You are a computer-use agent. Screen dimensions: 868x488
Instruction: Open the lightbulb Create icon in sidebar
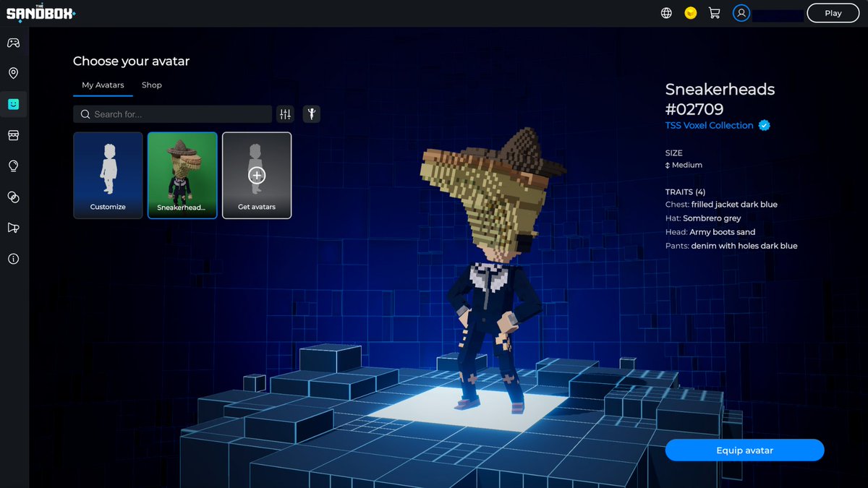13,166
